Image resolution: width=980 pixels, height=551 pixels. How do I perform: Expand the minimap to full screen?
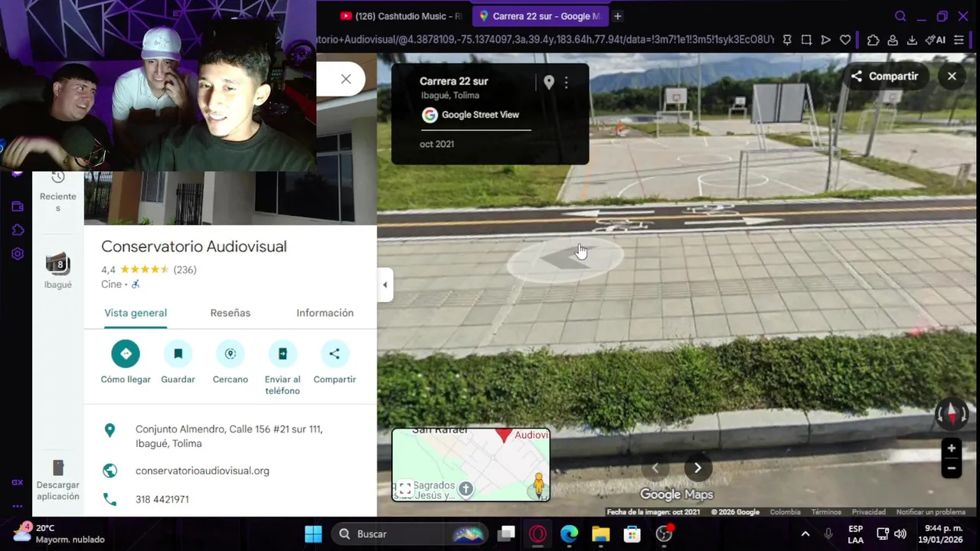405,488
